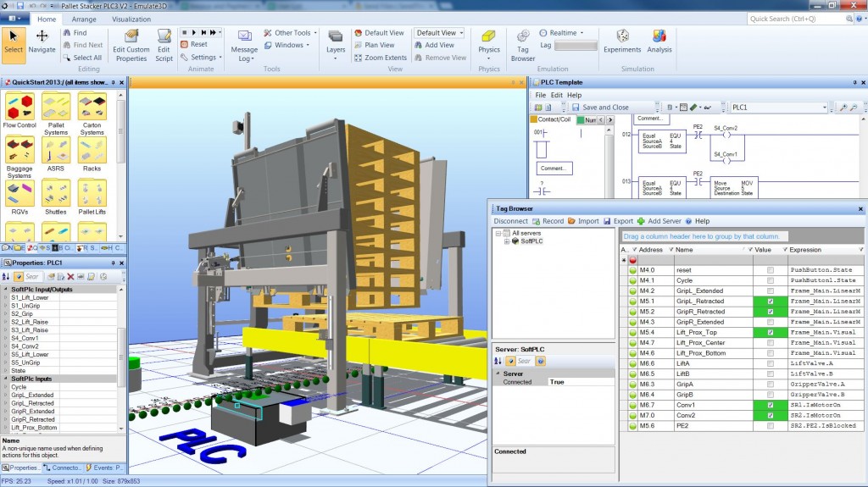The height and width of the screenshot is (487, 868).
Task: Open the Settings dropdown in Animate
Action: click(202, 57)
